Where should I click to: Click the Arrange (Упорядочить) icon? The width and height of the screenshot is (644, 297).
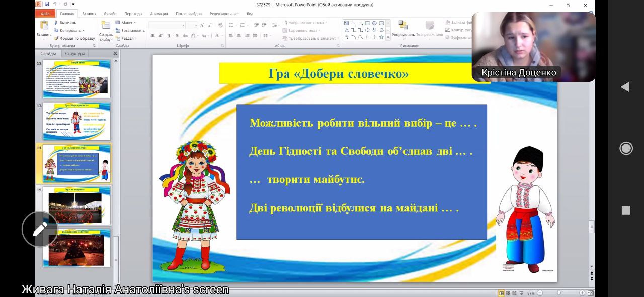tap(403, 26)
